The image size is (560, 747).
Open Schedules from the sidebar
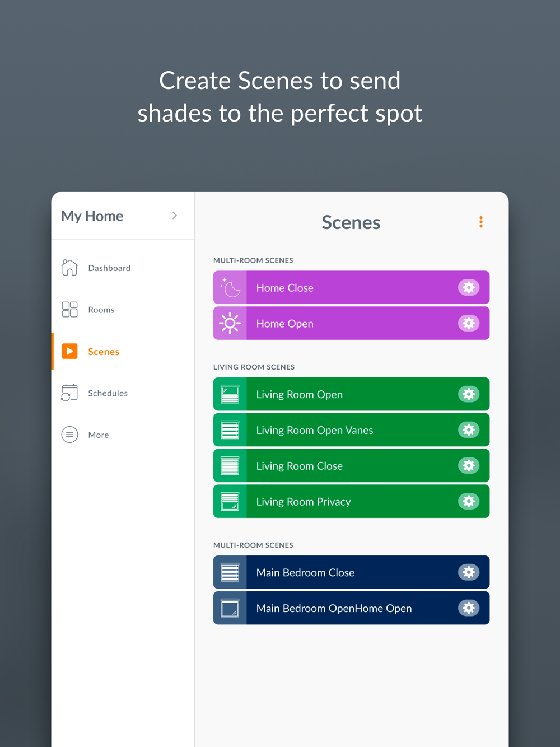click(108, 393)
